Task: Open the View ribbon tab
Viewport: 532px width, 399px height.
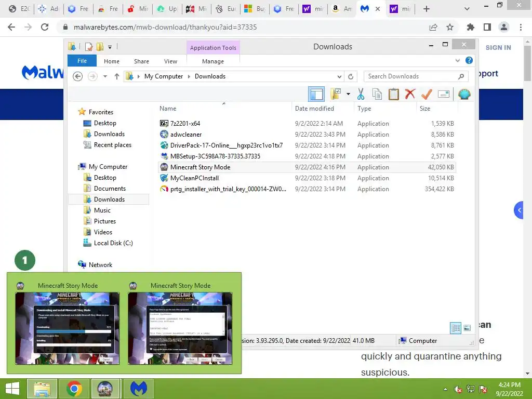Action: pyautogui.click(x=170, y=61)
